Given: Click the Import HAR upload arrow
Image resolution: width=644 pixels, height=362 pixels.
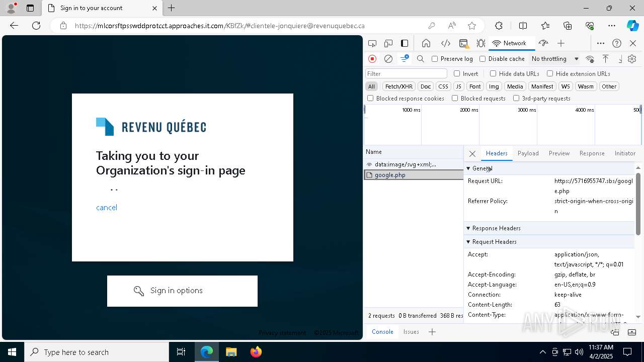Looking at the screenshot, I should (606, 59).
